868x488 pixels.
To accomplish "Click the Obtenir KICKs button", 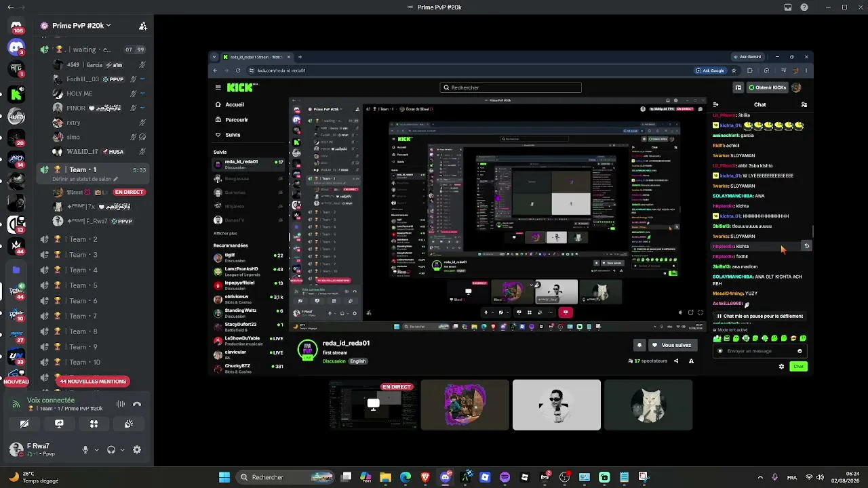I will (768, 87).
